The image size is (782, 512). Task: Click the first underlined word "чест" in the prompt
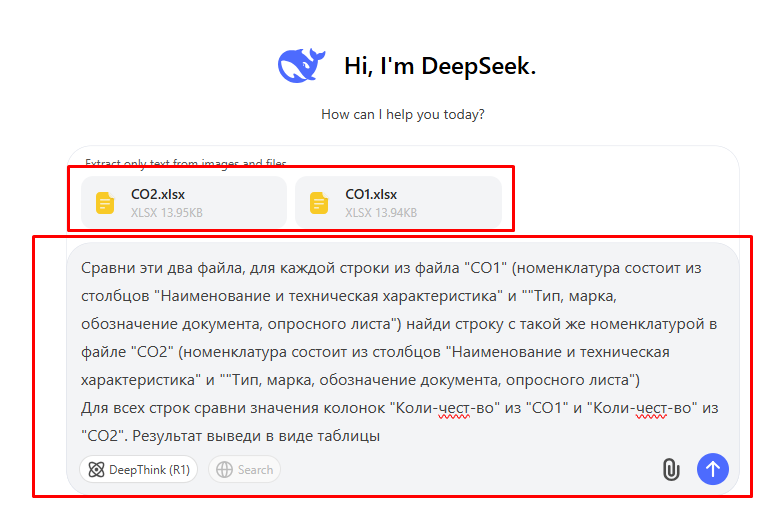click(x=454, y=408)
